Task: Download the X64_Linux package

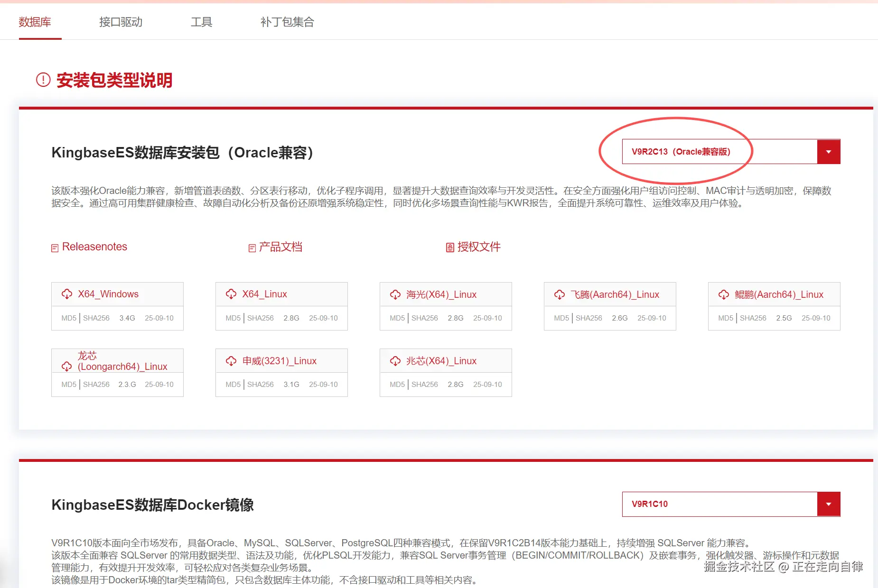Action: click(265, 294)
